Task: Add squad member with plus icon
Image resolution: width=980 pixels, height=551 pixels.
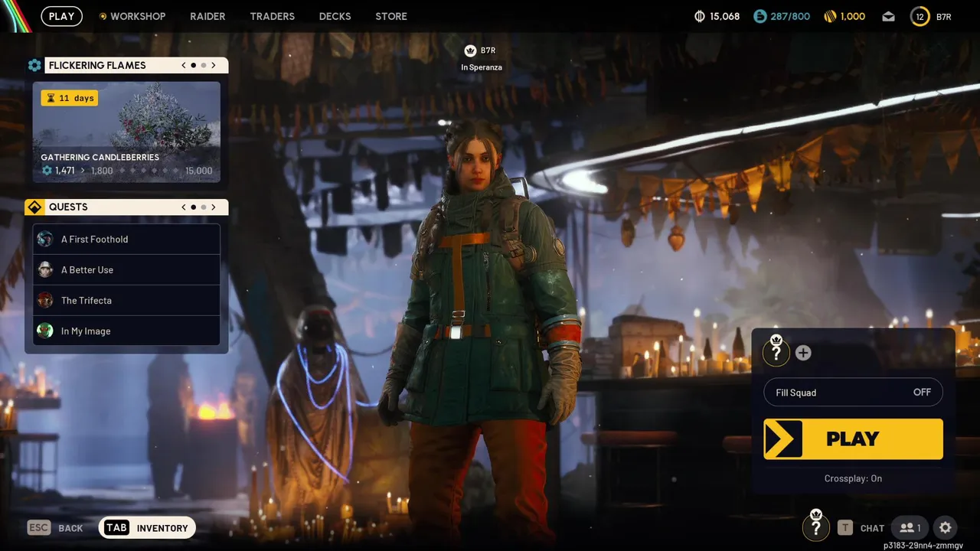Action: (x=803, y=353)
